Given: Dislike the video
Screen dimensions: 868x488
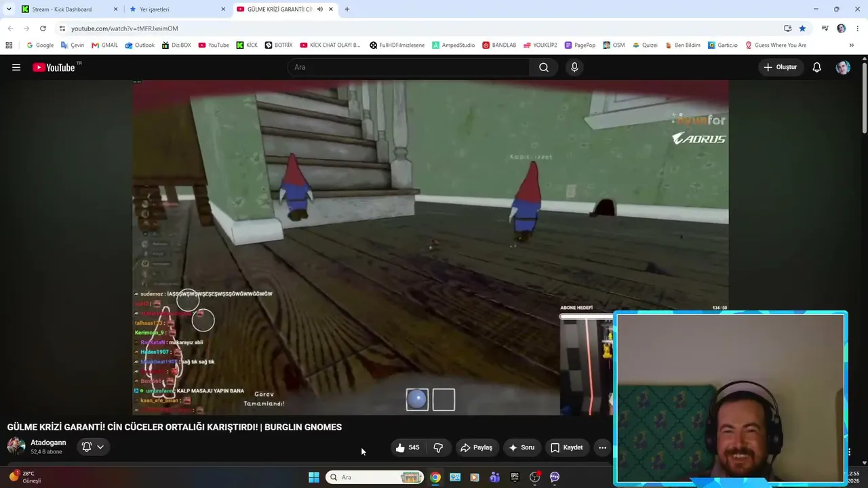Looking at the screenshot, I should tap(438, 447).
